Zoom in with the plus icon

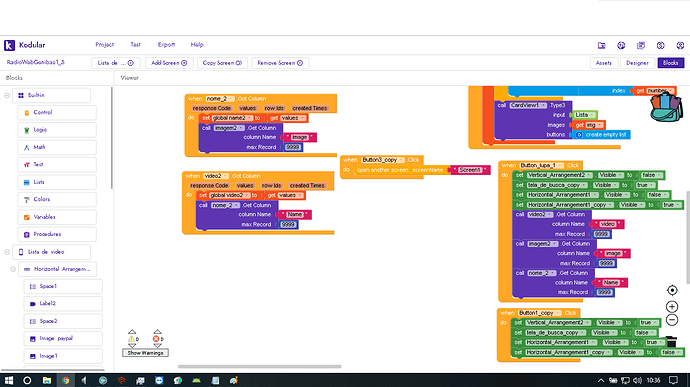click(672, 306)
